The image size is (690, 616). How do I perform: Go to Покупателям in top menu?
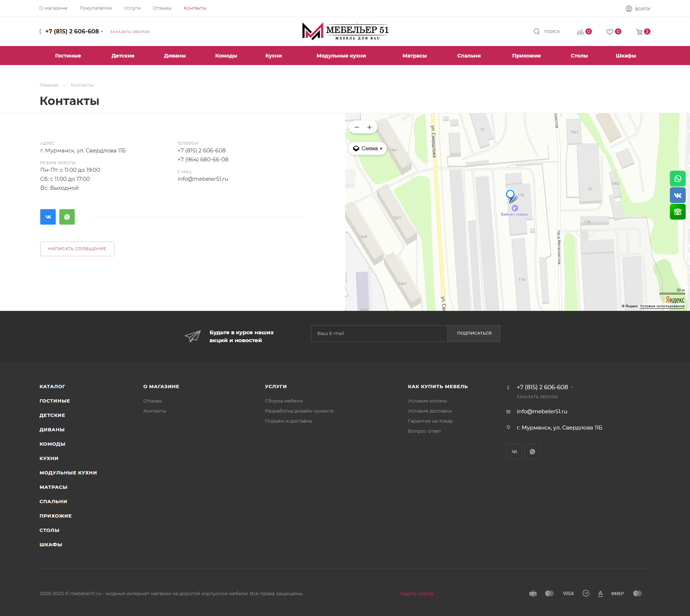[x=96, y=8]
